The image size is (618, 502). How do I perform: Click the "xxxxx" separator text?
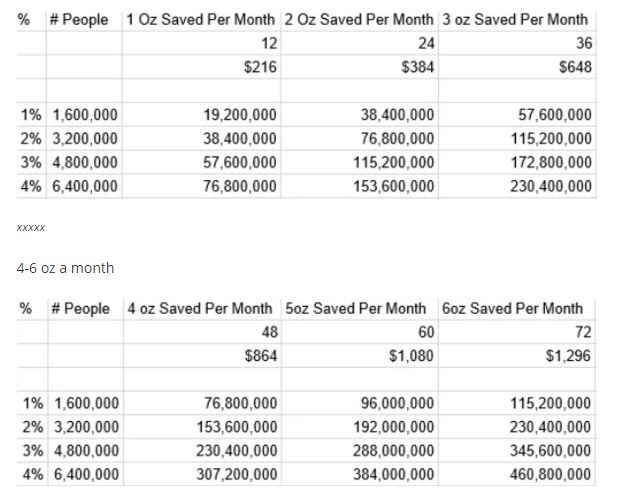point(31,228)
